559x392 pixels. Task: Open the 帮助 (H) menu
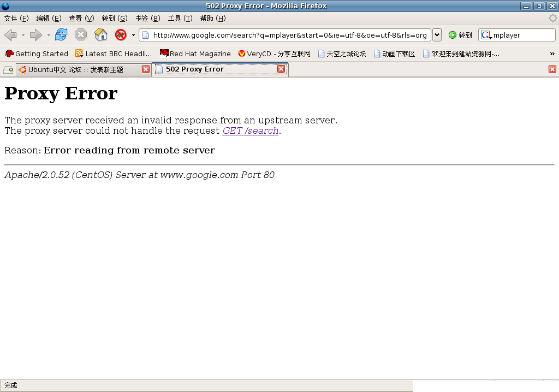coord(213,18)
